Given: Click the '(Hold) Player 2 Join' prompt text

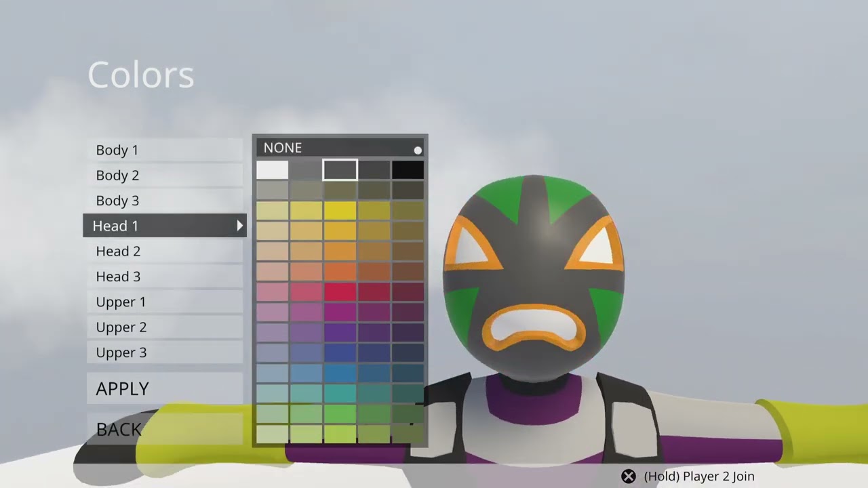Looking at the screenshot, I should [698, 476].
